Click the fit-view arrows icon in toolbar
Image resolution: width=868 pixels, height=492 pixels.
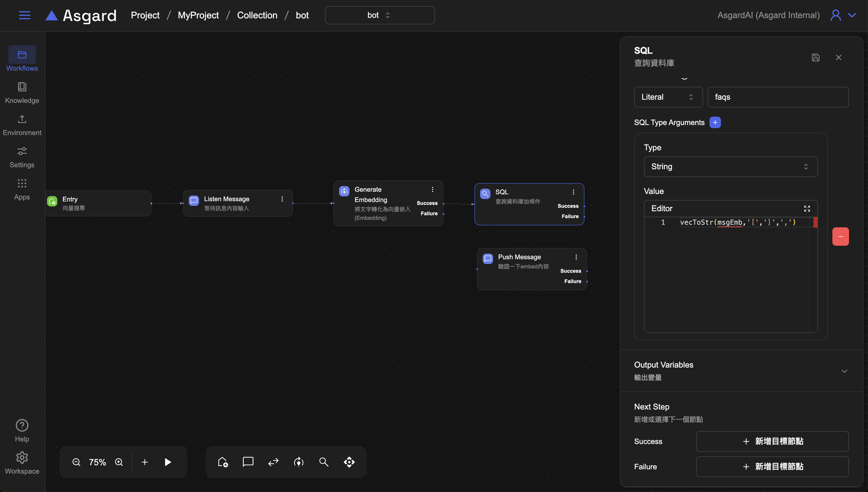tap(349, 462)
